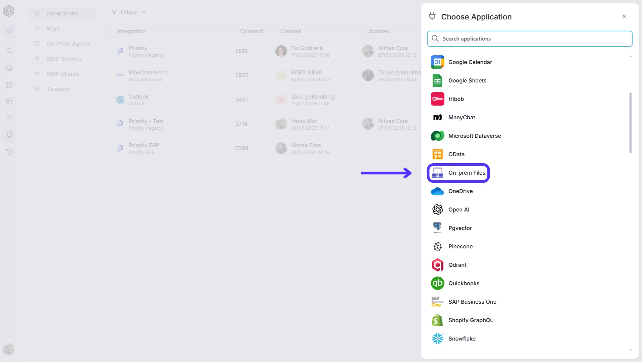Open the search icon in left sidebar
Screen dimensions: 644x362
click(x=9, y=51)
